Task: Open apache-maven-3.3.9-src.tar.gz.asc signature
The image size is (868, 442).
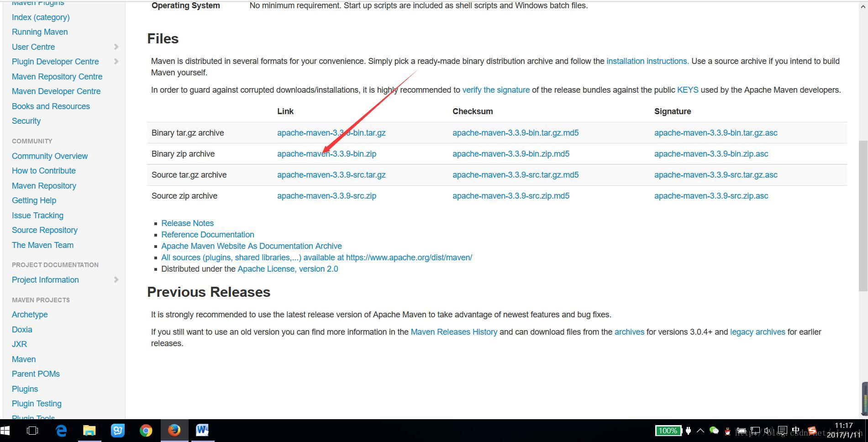Action: 715,175
